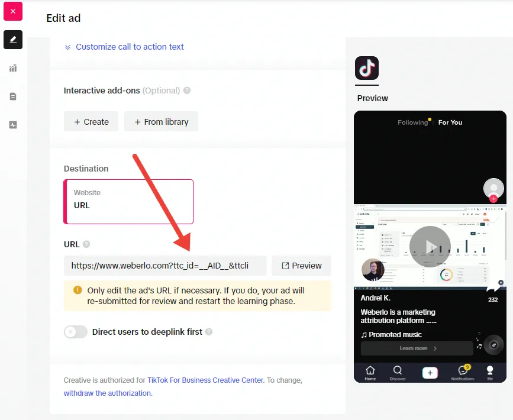
Task: Open TikTok For Business Creative Center link
Action: pos(205,380)
